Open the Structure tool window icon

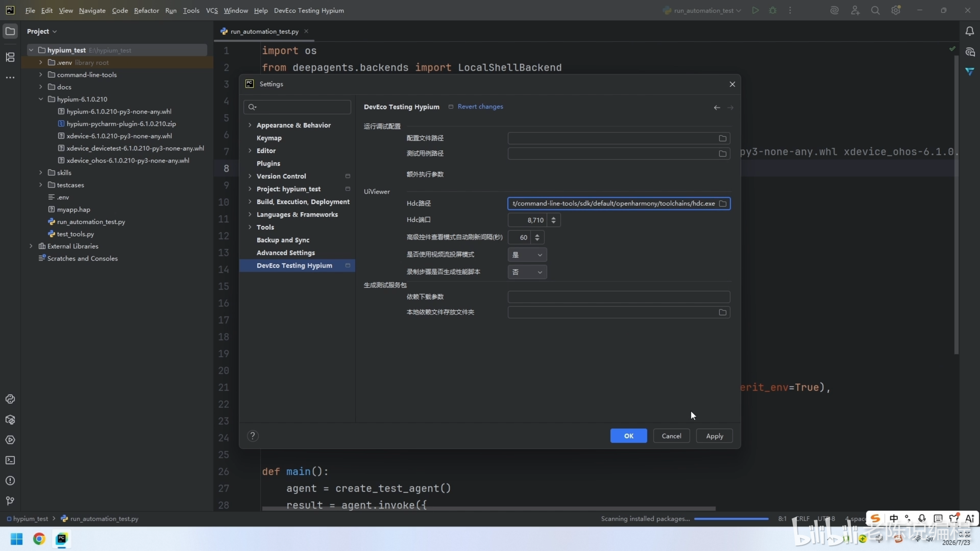click(10, 57)
